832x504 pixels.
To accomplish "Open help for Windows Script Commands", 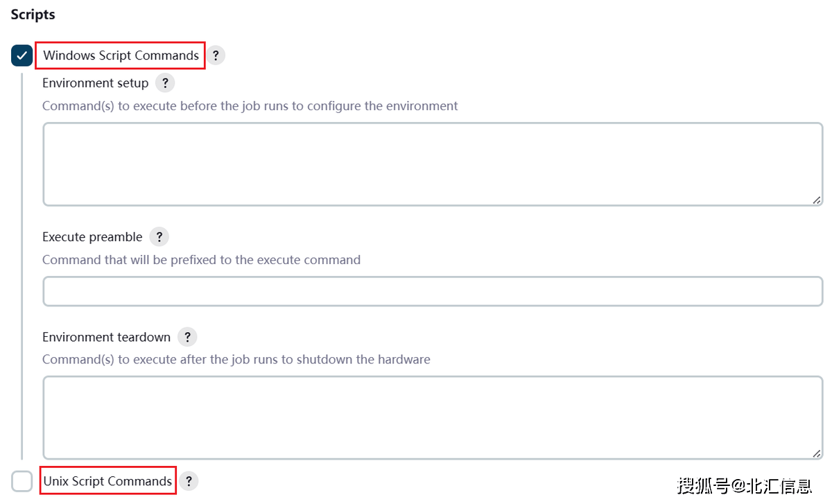I will coord(216,55).
